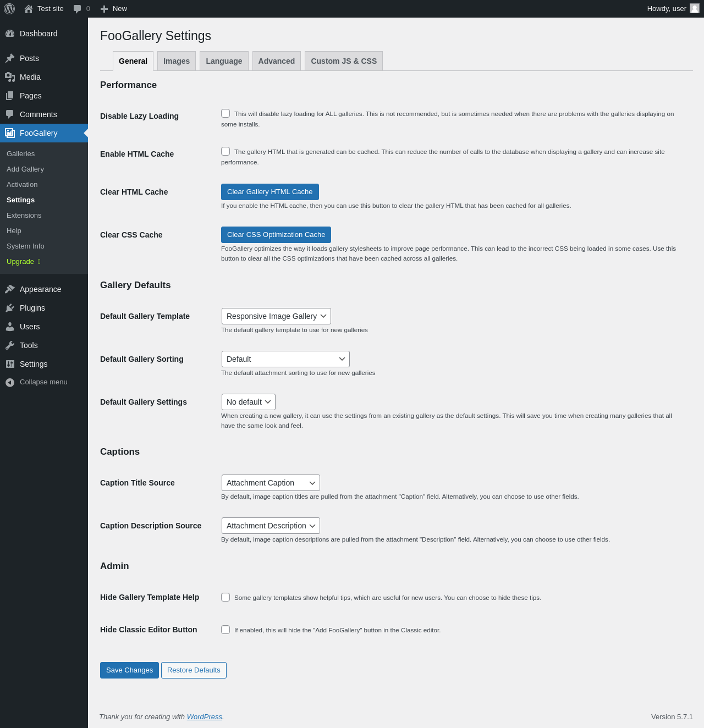Switch to the Language tab
The width and height of the screenshot is (704, 728).
pyautogui.click(x=224, y=61)
